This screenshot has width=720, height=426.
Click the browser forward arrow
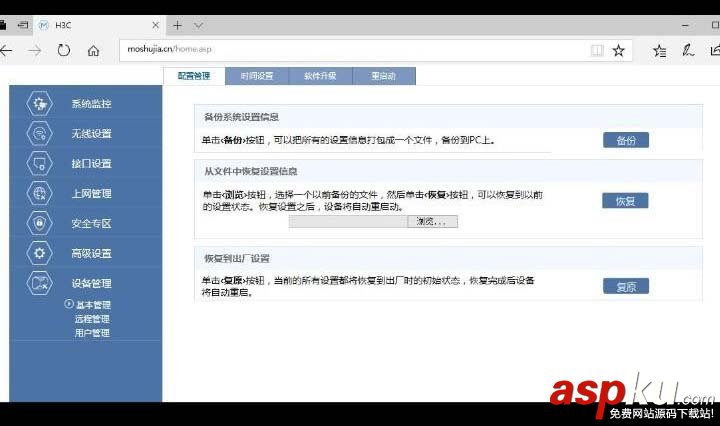pos(35,50)
